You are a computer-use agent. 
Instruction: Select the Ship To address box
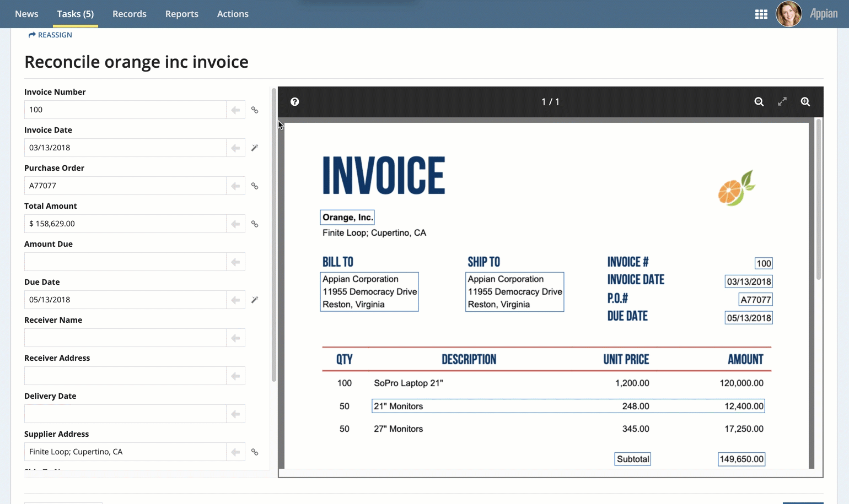[515, 292]
